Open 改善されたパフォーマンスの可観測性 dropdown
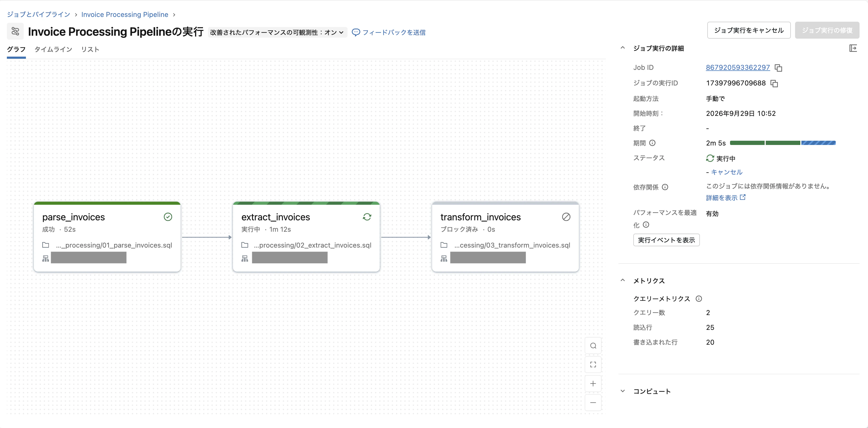868x428 pixels. tap(277, 32)
